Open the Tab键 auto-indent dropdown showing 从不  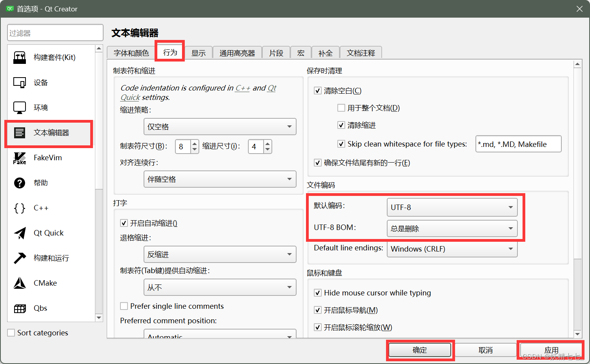click(220, 287)
